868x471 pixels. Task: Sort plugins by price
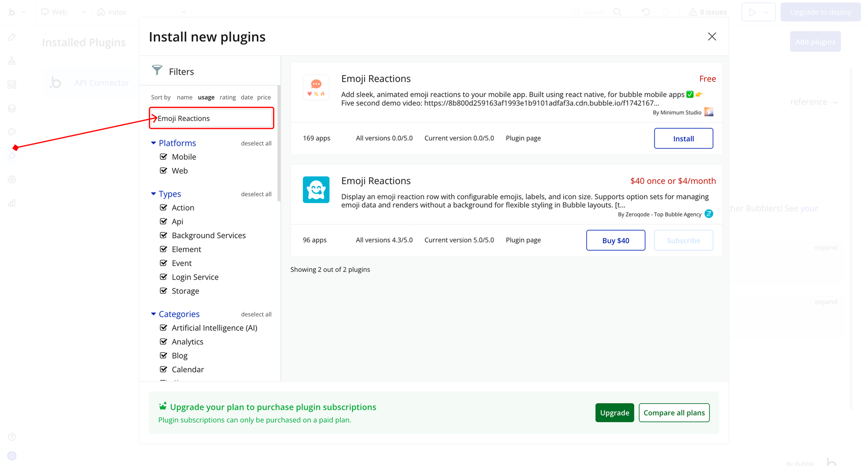pos(264,97)
